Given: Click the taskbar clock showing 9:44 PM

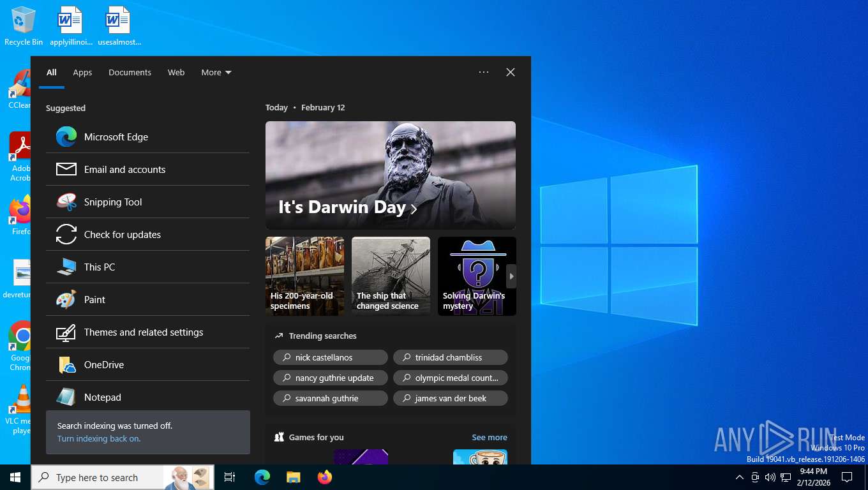Looking at the screenshot, I should (813, 477).
